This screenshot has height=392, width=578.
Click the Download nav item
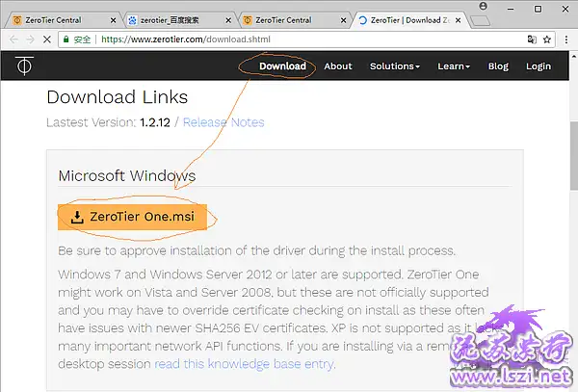(282, 65)
